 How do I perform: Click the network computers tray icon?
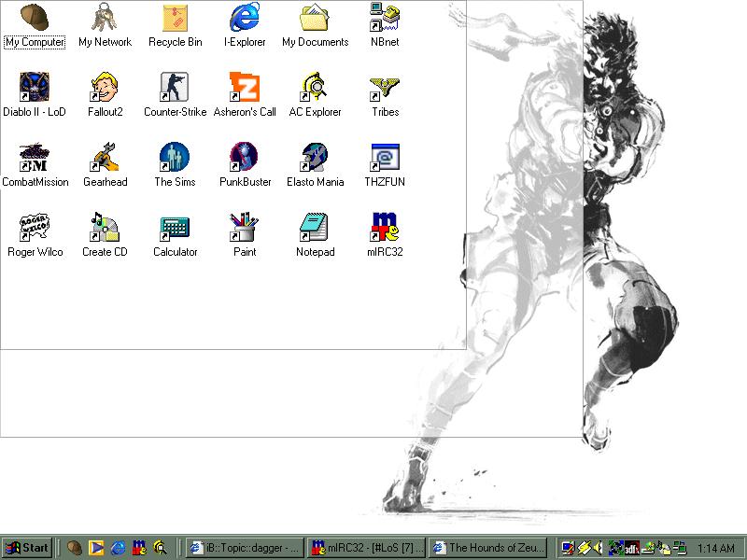point(681,548)
